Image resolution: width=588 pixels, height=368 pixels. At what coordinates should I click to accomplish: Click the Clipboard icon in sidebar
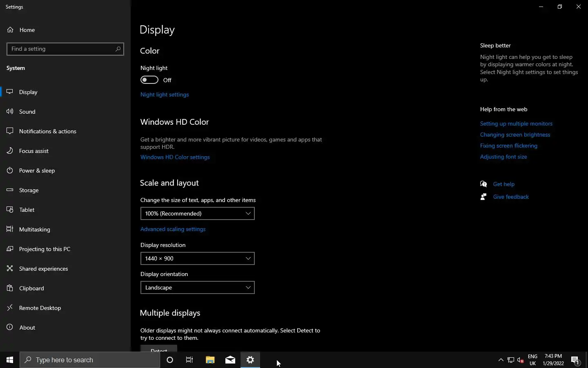10,288
